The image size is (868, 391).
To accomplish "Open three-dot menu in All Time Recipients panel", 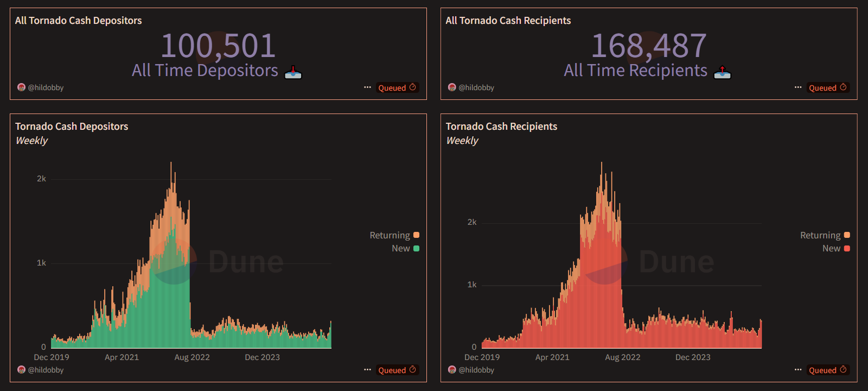I will click(x=798, y=87).
